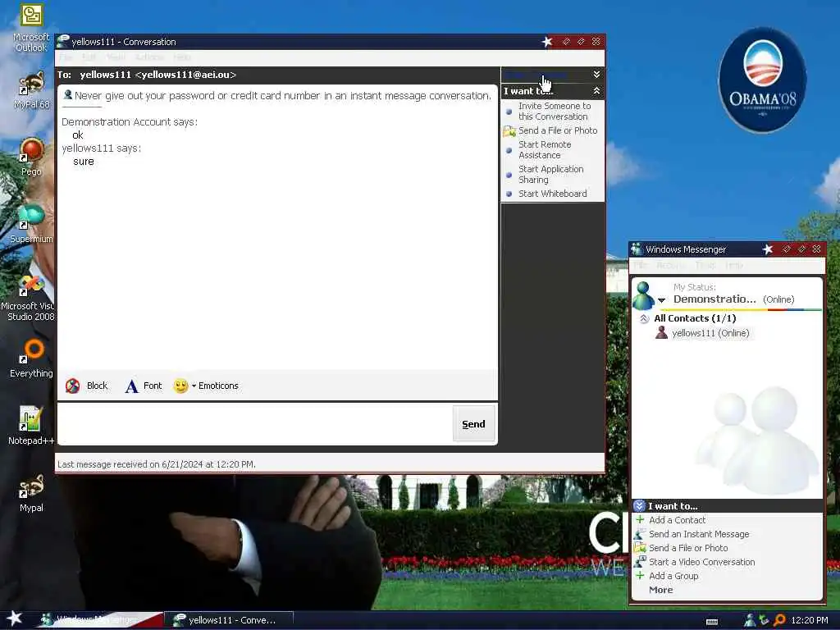Open the Emoticons dropdown arrow
This screenshot has width=840, height=630.
pyautogui.click(x=194, y=386)
